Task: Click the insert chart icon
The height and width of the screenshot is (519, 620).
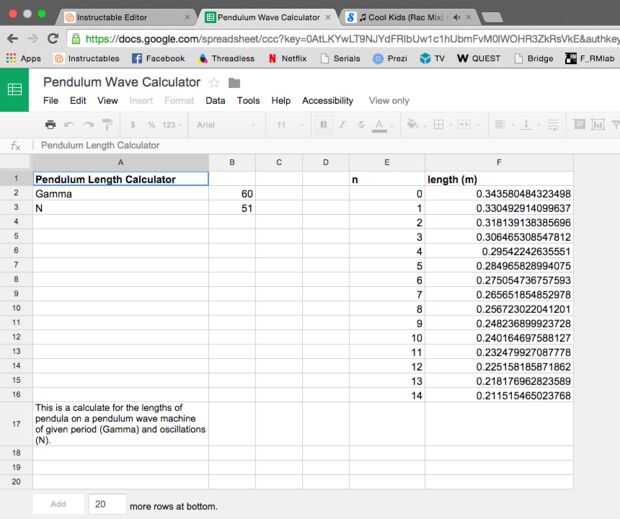Action: coord(597,125)
